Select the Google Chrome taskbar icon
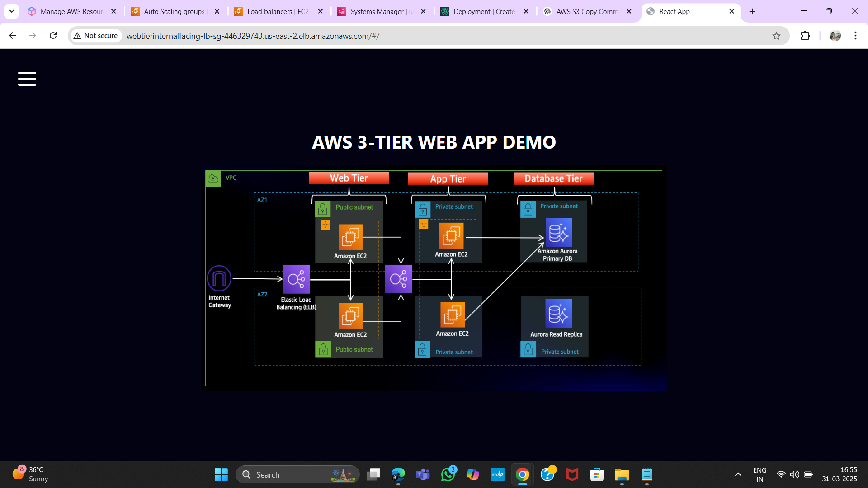 pos(523,474)
